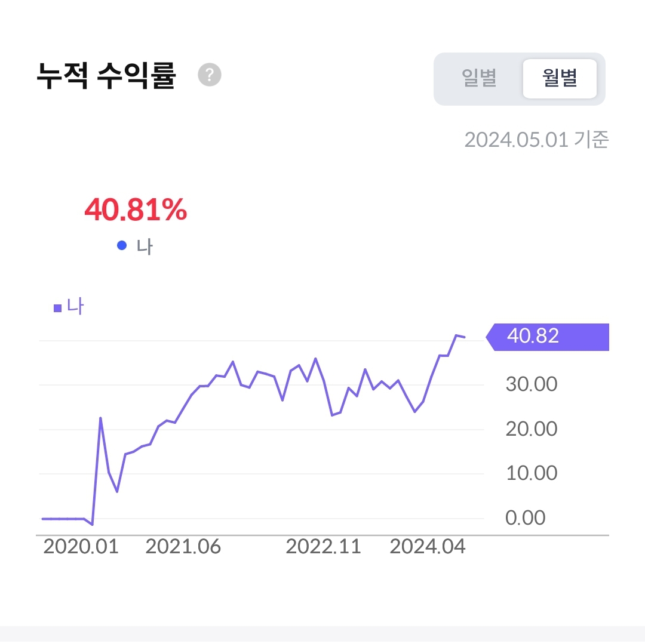Click the 10.00 y-axis label
645x644 pixels.
pos(532,473)
